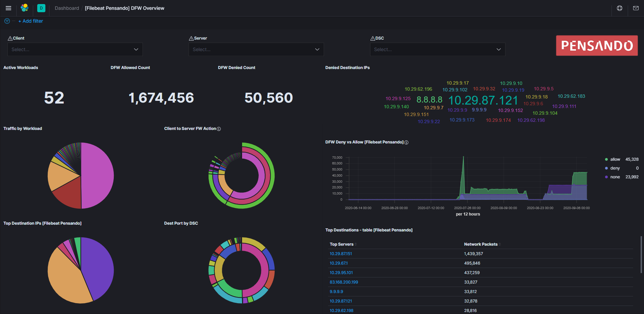Click the Add filter link
The height and width of the screenshot is (314, 644).
(x=31, y=21)
